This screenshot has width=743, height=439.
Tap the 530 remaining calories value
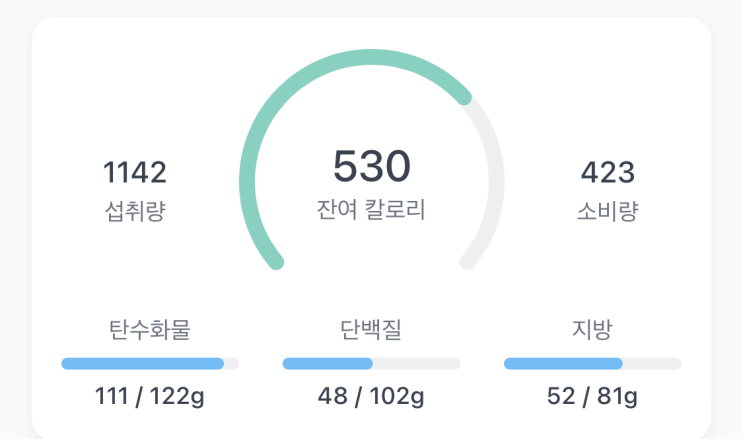[x=372, y=167]
